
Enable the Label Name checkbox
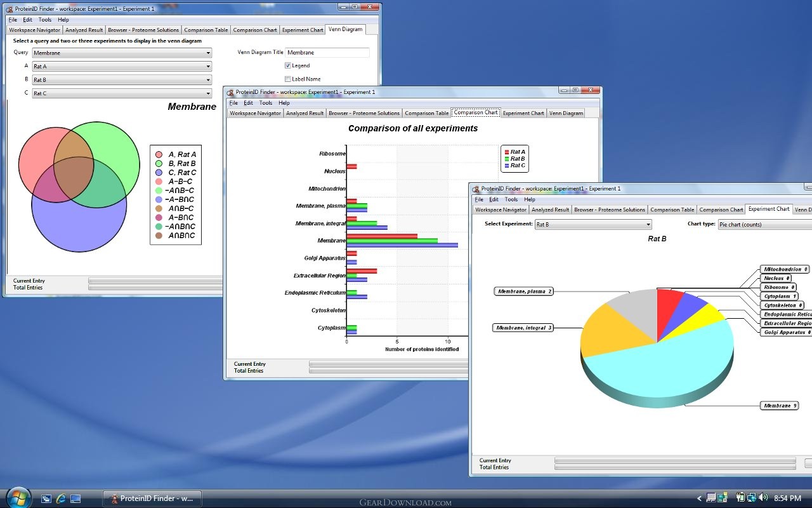(288, 79)
